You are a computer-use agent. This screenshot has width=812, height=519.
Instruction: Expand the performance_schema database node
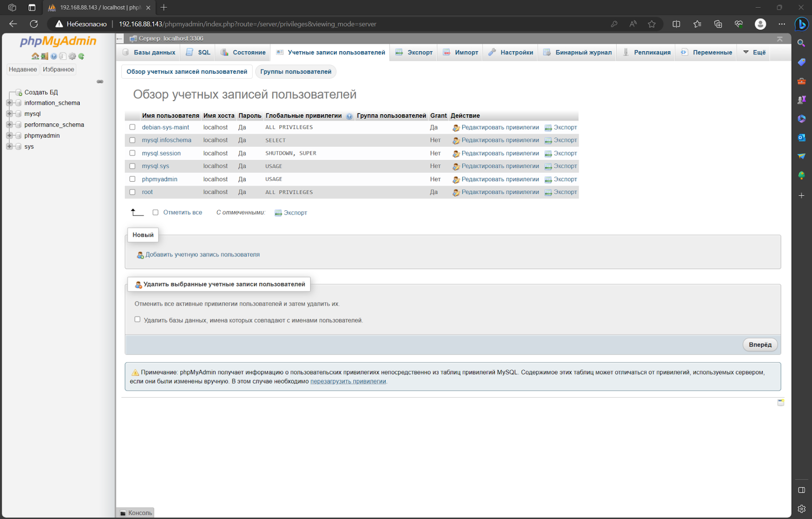tap(9, 124)
